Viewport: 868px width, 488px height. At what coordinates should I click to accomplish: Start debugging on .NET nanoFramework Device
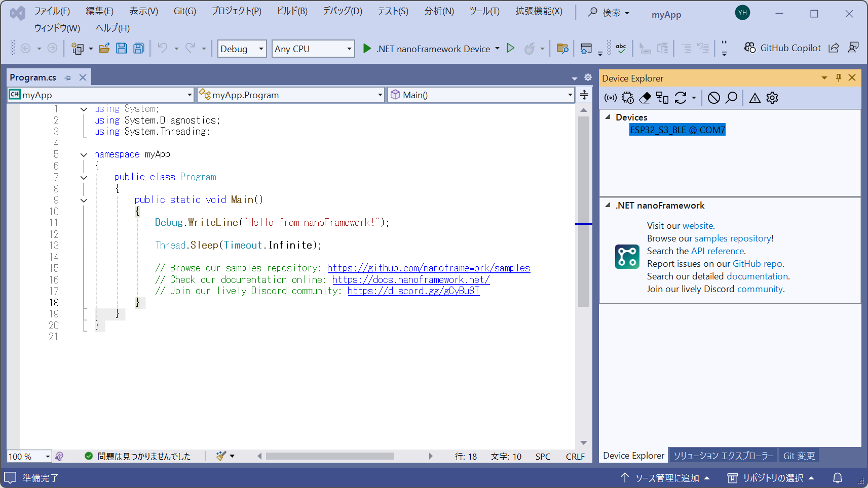click(427, 49)
